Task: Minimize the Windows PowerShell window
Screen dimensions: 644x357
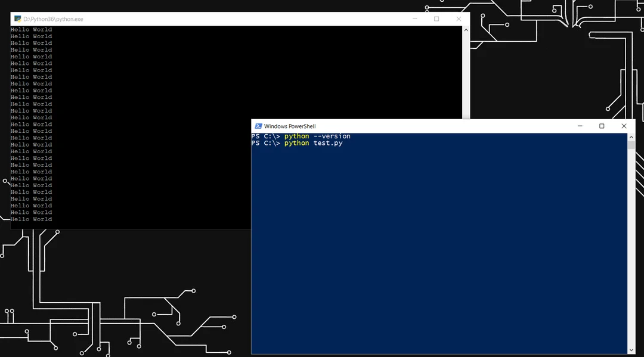Action: point(580,126)
